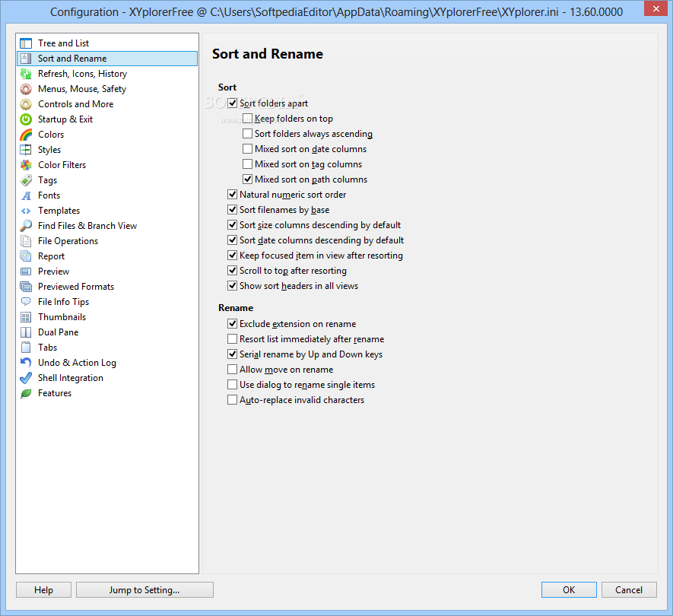Disable Scroll to top after resorting

[232, 271]
